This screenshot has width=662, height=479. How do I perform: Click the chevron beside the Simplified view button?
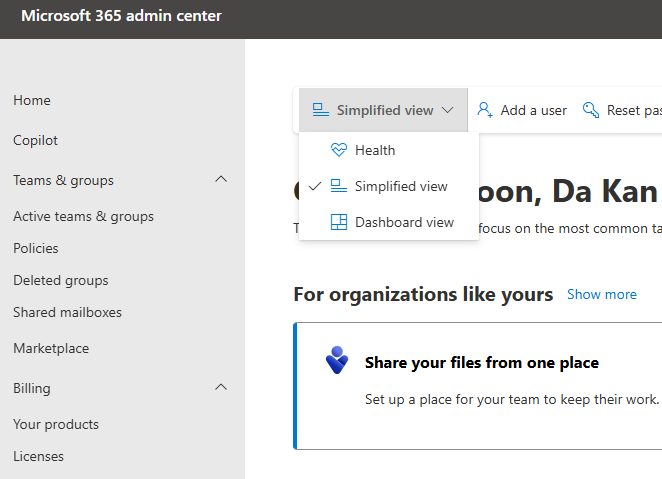448,110
